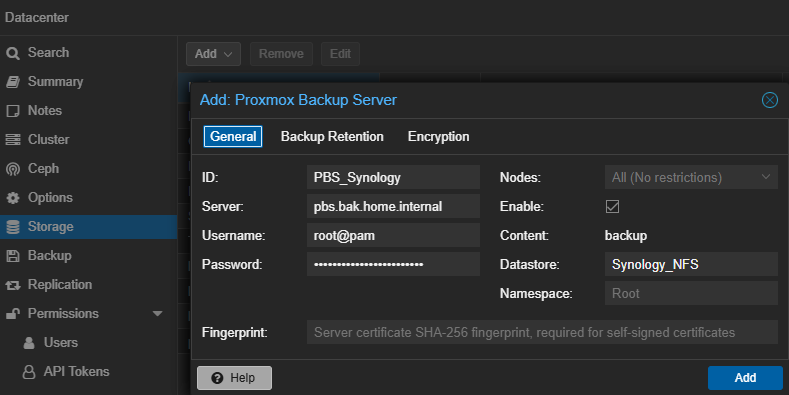Click the Server field with pbs.bak.home.internal

click(393, 206)
